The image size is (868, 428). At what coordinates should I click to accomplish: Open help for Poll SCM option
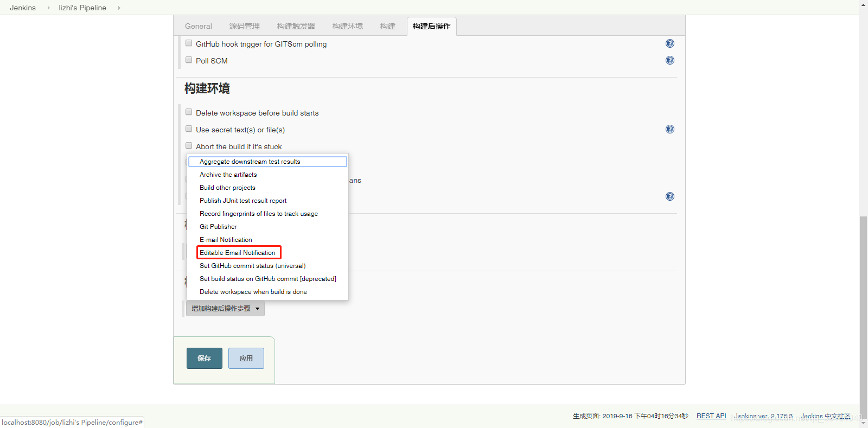point(670,60)
